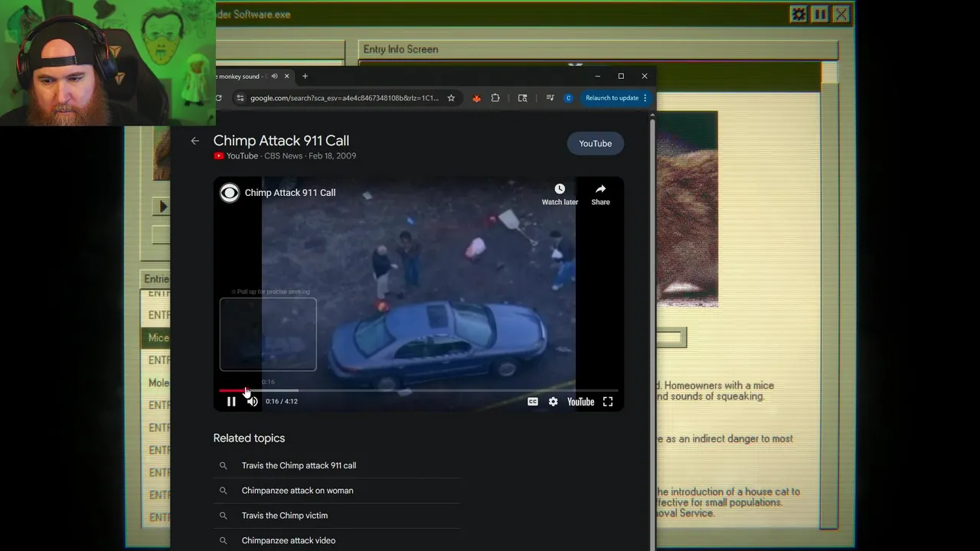Open Chrome side panel search icon

[x=522, y=98]
